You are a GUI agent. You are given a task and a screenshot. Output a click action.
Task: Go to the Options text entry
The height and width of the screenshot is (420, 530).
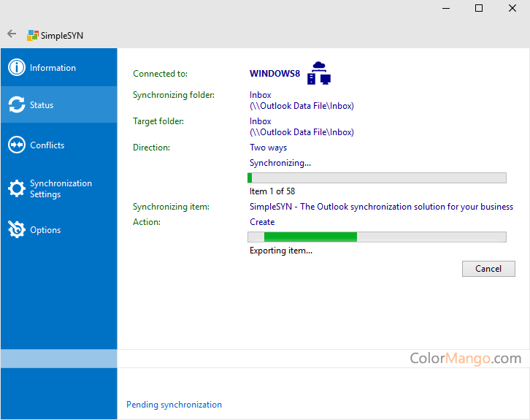coord(45,230)
